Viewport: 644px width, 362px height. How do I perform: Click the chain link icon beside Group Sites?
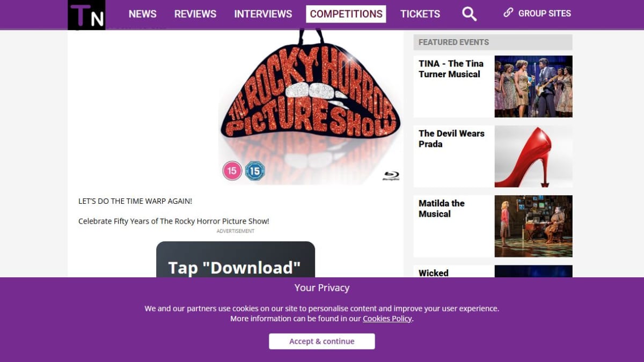508,13
